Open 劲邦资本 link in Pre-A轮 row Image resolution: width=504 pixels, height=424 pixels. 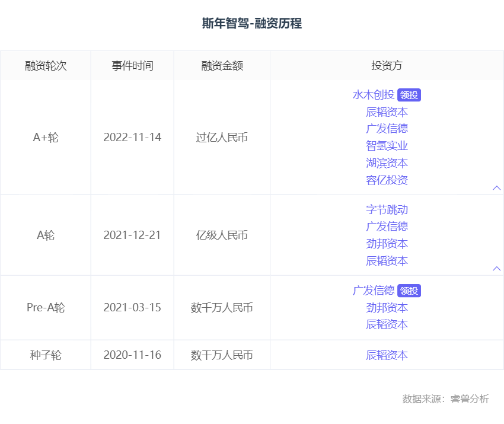(x=387, y=308)
